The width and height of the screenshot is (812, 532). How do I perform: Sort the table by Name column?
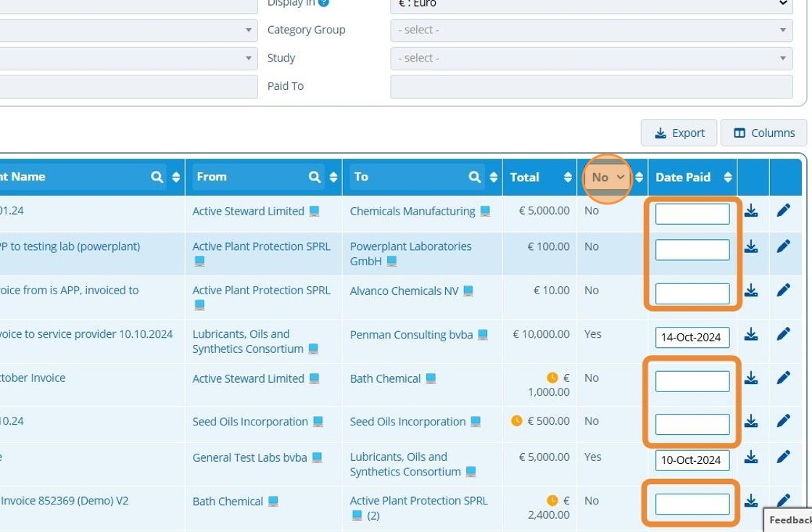(175, 177)
